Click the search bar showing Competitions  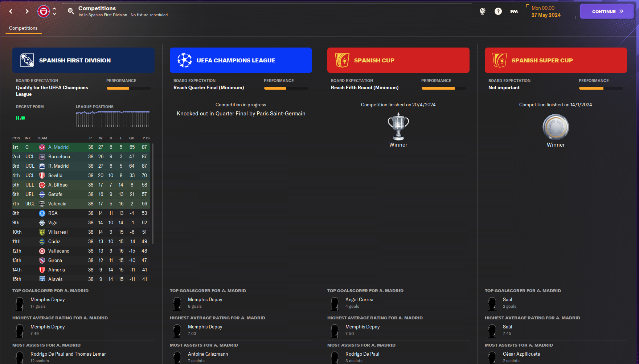(268, 11)
